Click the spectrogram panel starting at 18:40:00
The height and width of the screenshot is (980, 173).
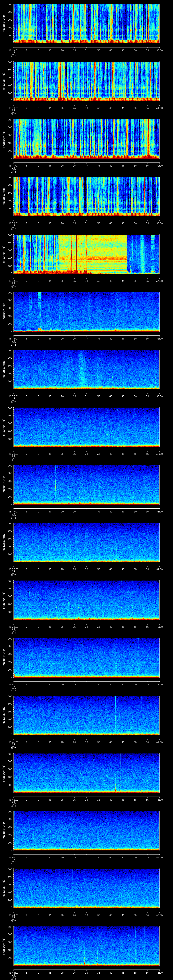point(86,657)
